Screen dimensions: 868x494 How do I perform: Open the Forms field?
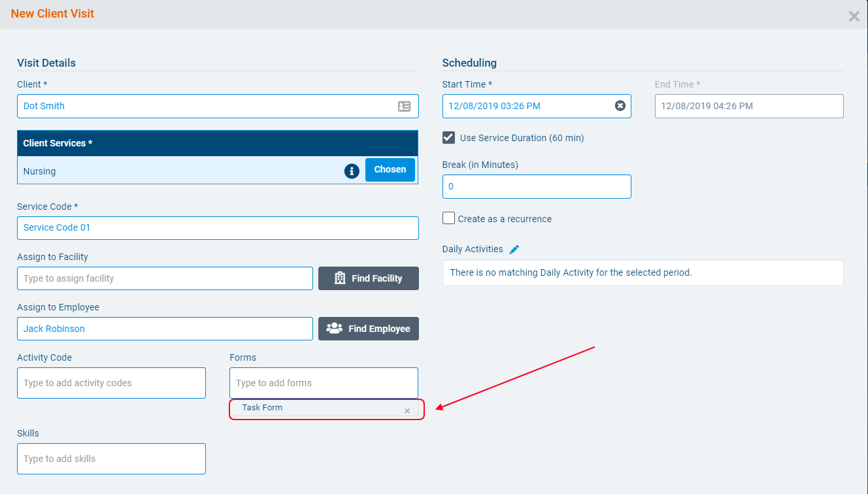[x=323, y=383]
